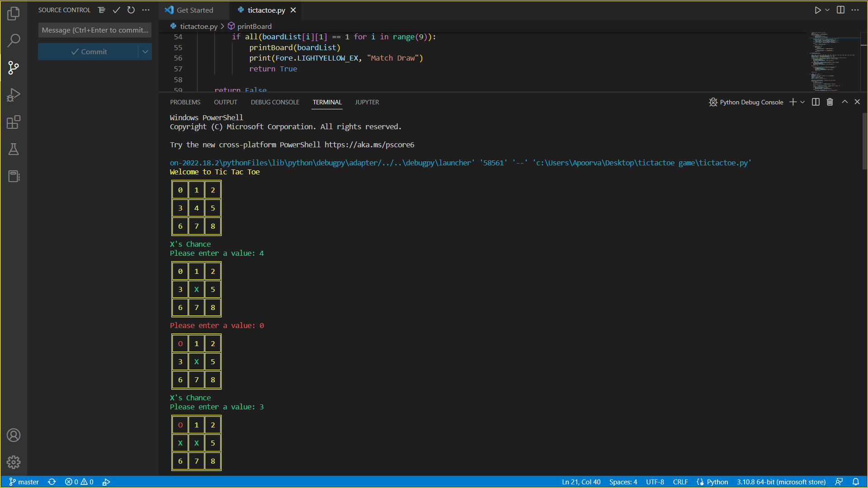Kill the active terminal with trash icon
Screen dimensions: 868x488
click(x=830, y=102)
